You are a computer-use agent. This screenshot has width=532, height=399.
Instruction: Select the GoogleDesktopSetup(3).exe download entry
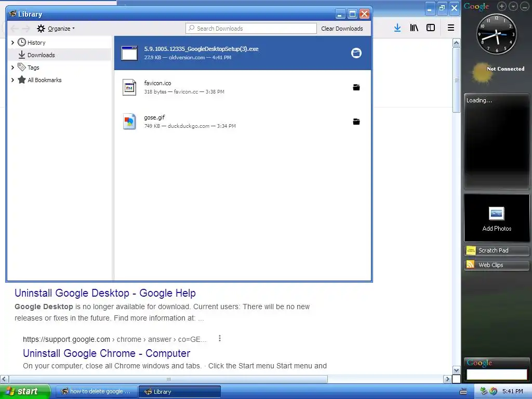243,53
